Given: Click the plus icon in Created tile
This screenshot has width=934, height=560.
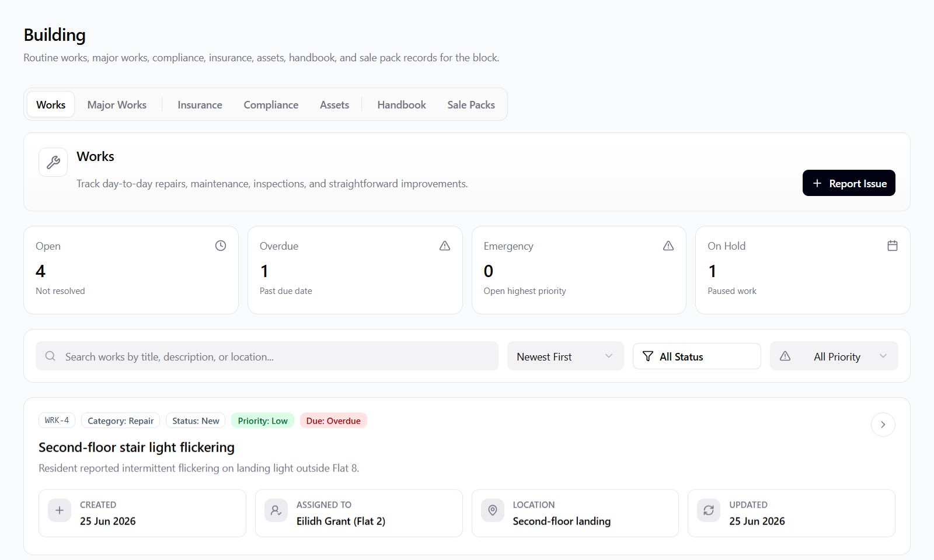Looking at the screenshot, I should coord(60,510).
